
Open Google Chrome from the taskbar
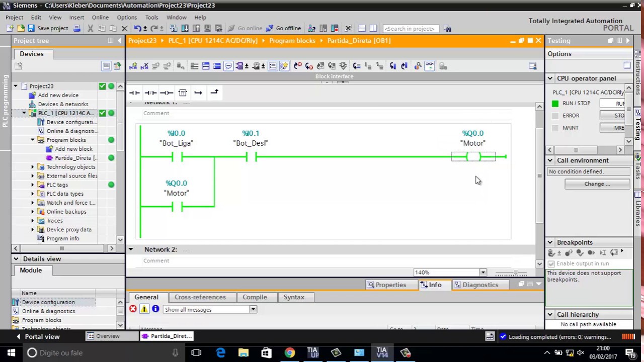[x=289, y=352]
